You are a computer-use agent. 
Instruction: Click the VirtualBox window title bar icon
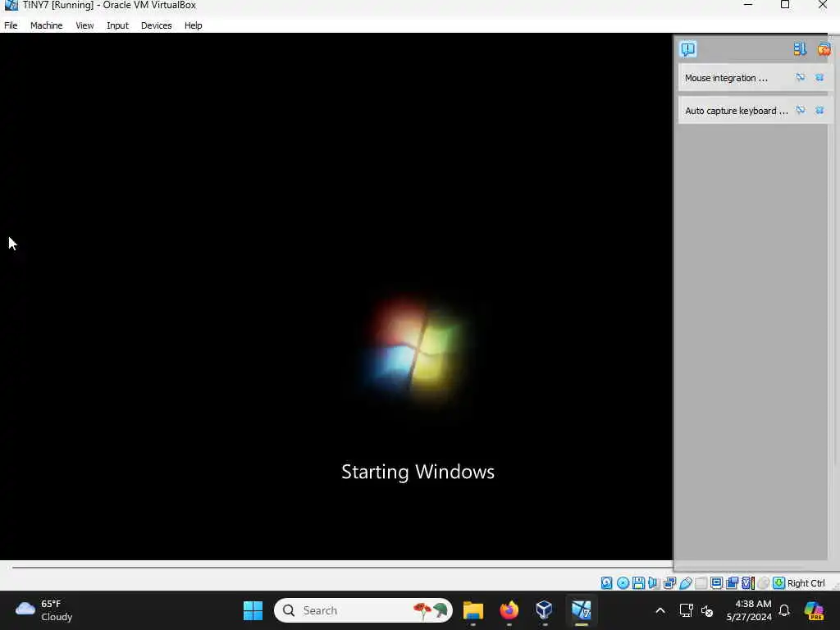point(11,6)
